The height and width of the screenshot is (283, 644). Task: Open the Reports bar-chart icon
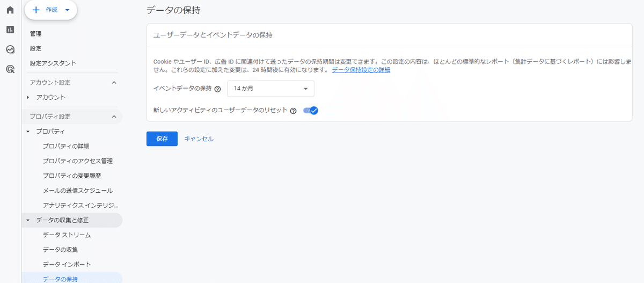click(x=10, y=30)
